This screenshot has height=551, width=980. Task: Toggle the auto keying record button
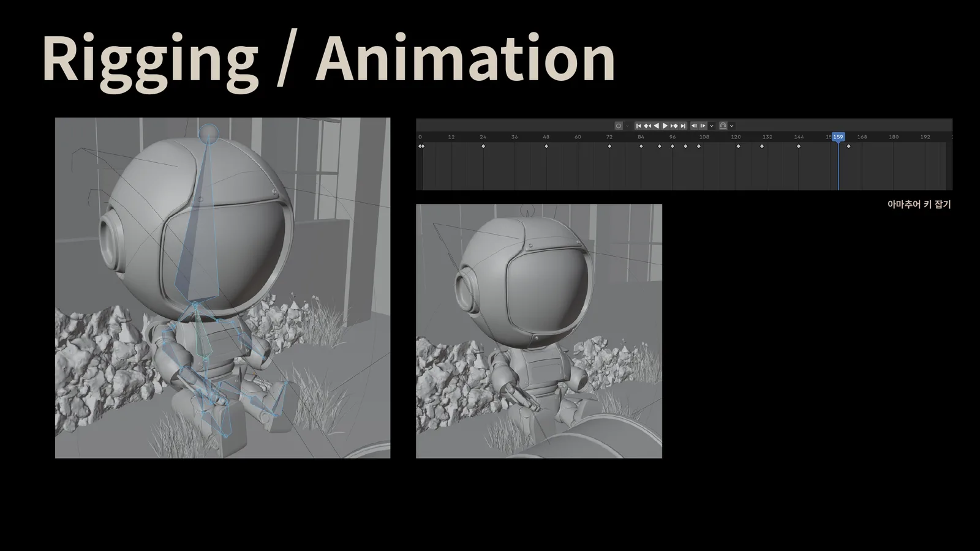[619, 126]
